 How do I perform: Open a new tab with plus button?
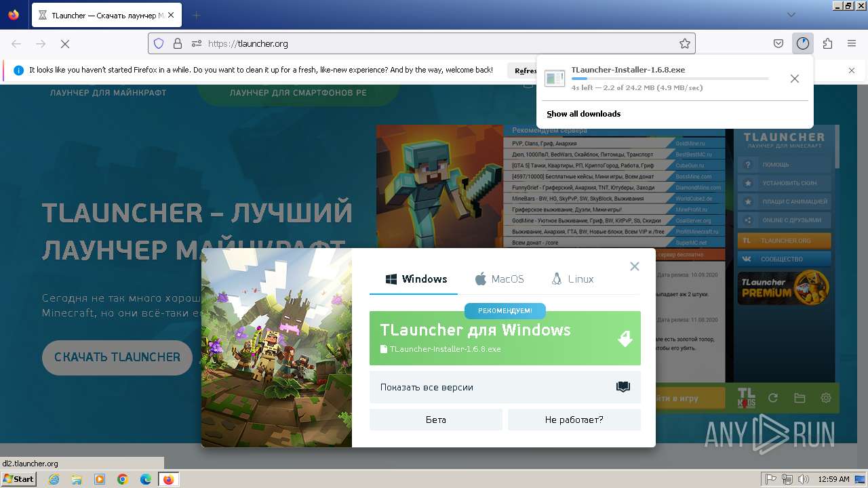pyautogui.click(x=197, y=15)
